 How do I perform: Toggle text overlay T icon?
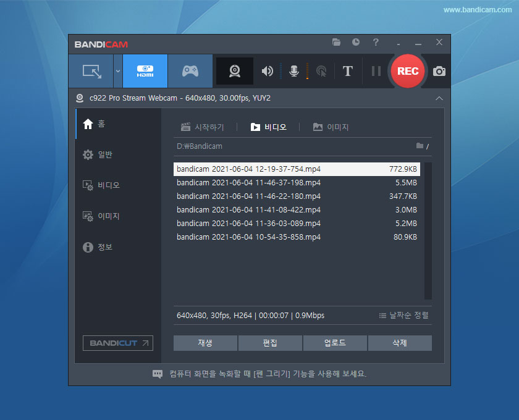tap(347, 71)
